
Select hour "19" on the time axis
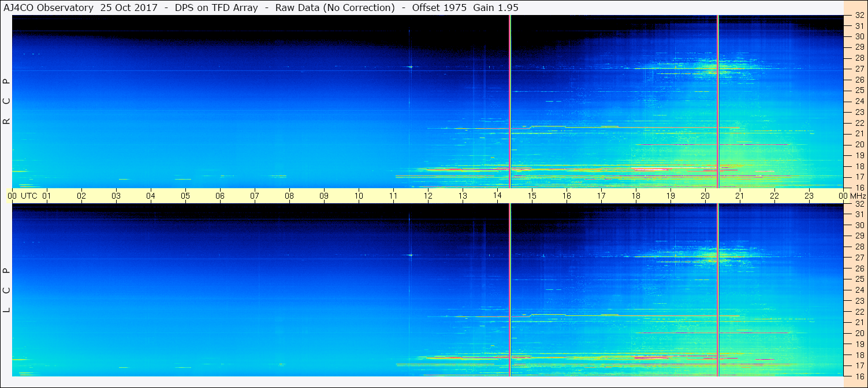670,196
